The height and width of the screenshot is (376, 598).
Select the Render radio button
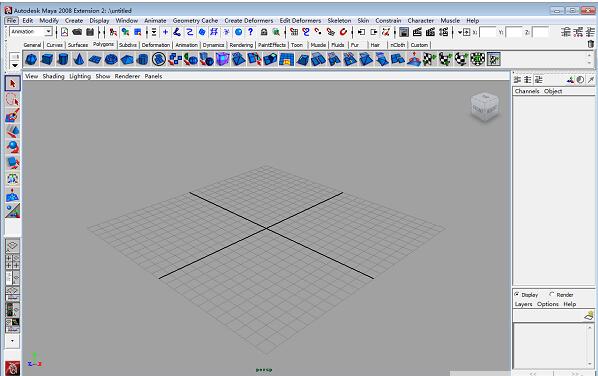[551, 294]
